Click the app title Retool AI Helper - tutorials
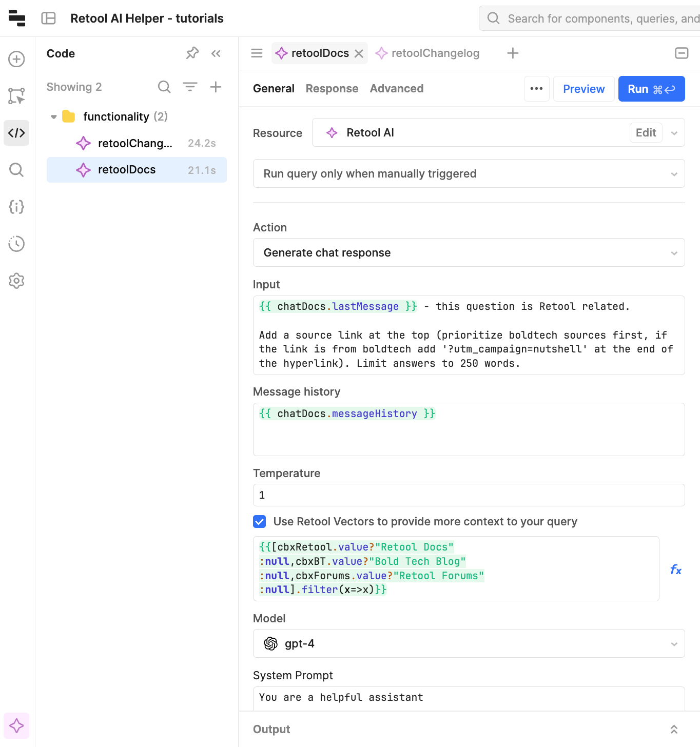This screenshot has height=747, width=700. coord(147,18)
